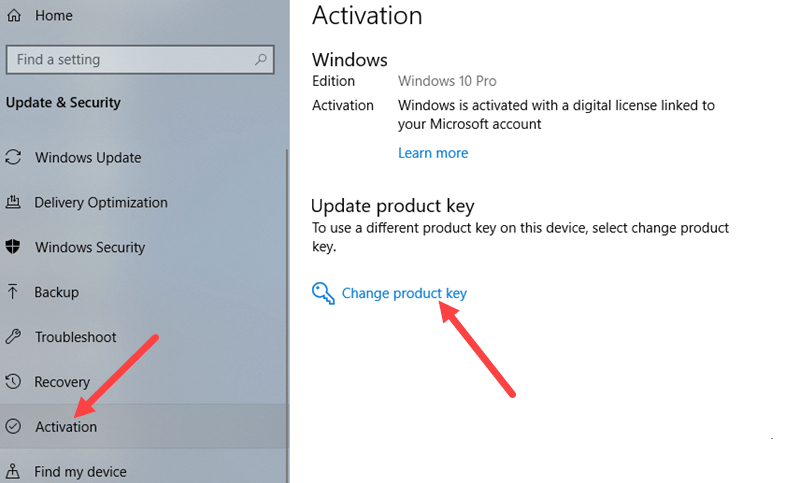The height and width of the screenshot is (483, 800).
Task: Click the Troubleshoot wrench icon
Action: (x=13, y=337)
